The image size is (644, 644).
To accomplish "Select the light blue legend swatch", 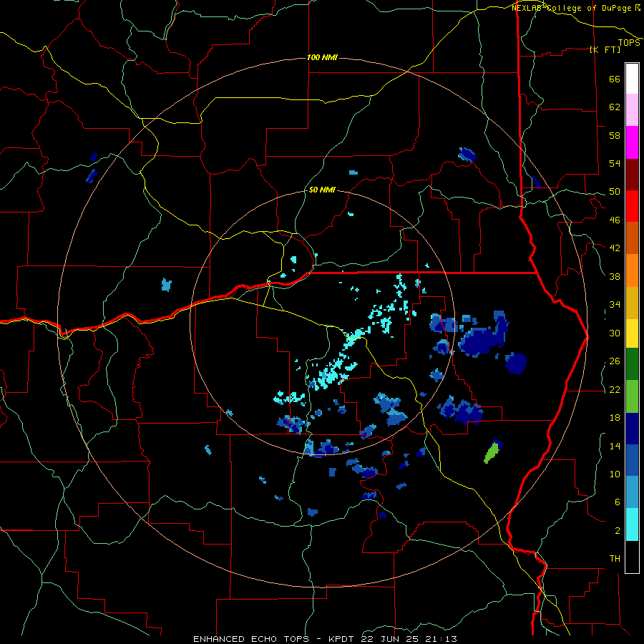I will 632,492.
